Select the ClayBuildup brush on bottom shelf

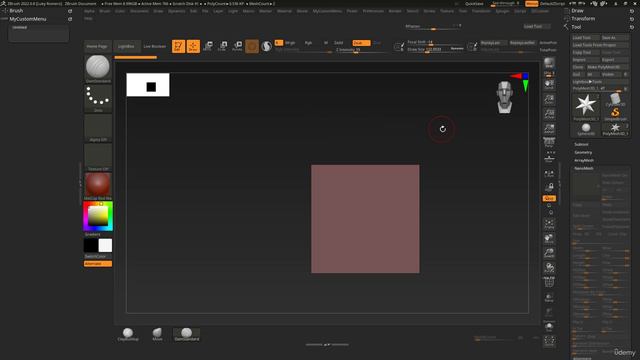[x=128, y=334]
